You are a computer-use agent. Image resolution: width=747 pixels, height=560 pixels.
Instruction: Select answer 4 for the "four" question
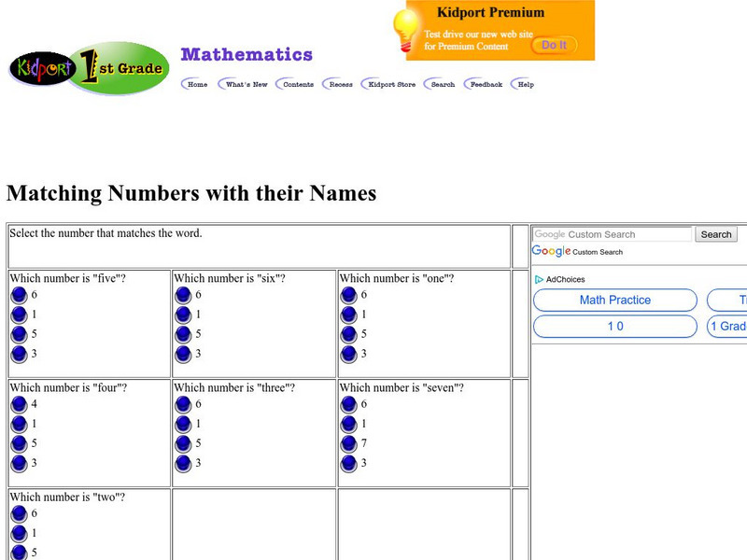[19, 403]
